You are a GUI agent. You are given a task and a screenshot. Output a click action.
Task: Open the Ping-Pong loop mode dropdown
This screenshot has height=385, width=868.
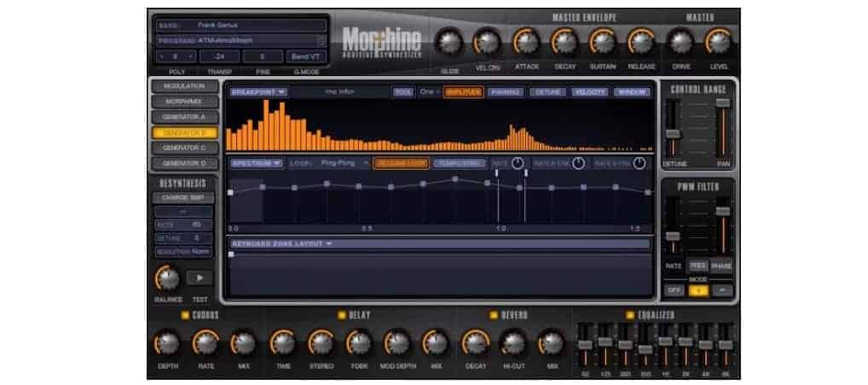[x=344, y=163]
